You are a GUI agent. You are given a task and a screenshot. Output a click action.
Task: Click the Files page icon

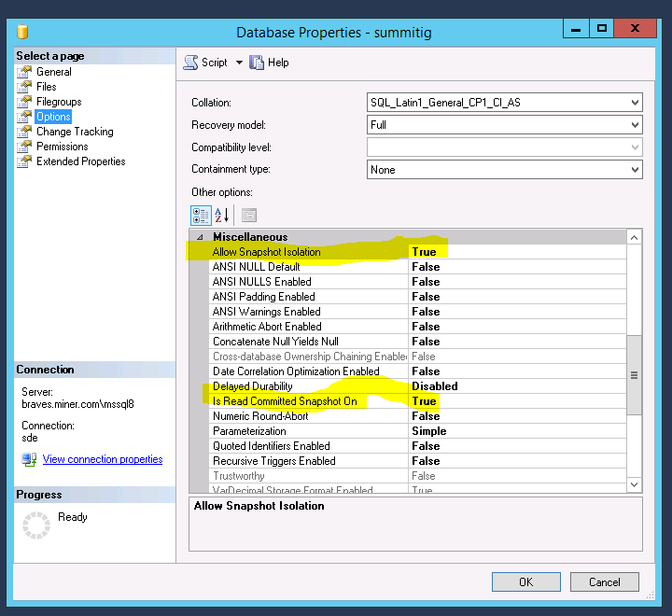(25, 87)
